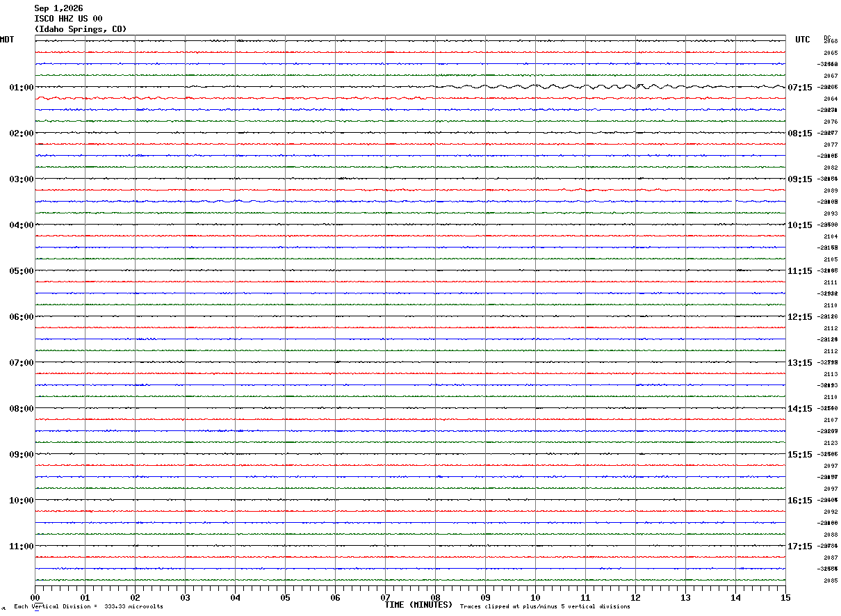Click the 15 minute tick on the time axis

coord(785,597)
